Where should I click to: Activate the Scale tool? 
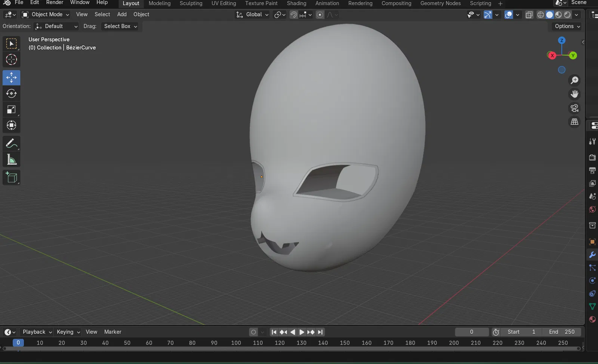point(11,109)
